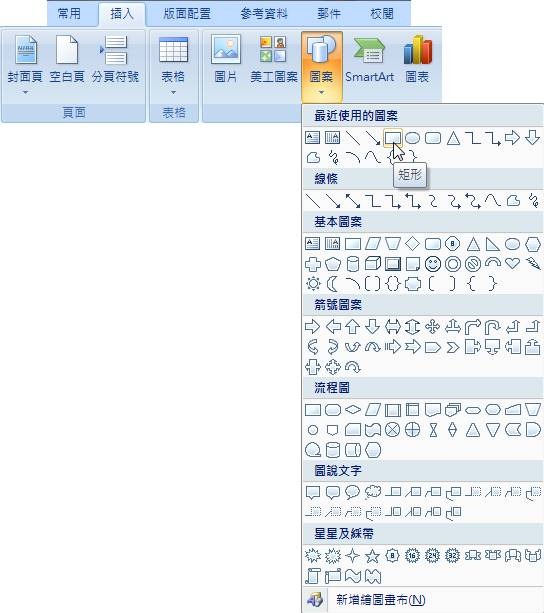Pick the flowchart OR circle-cross shape

click(413, 430)
